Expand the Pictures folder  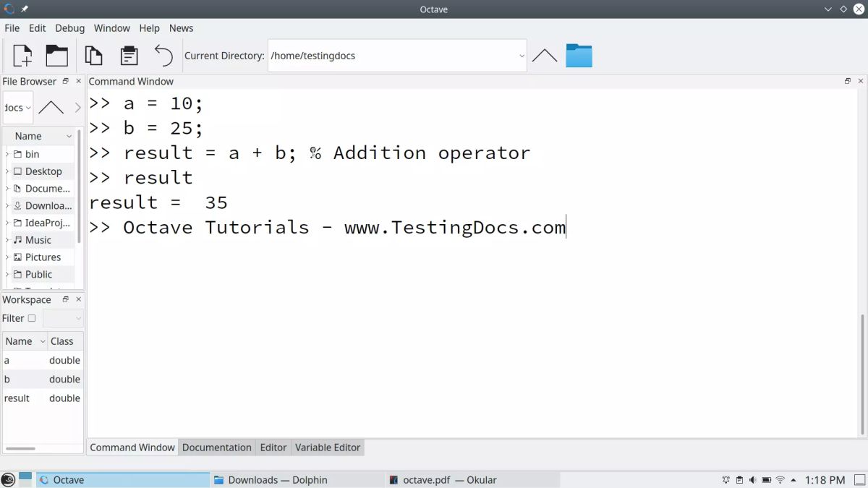(7, 257)
